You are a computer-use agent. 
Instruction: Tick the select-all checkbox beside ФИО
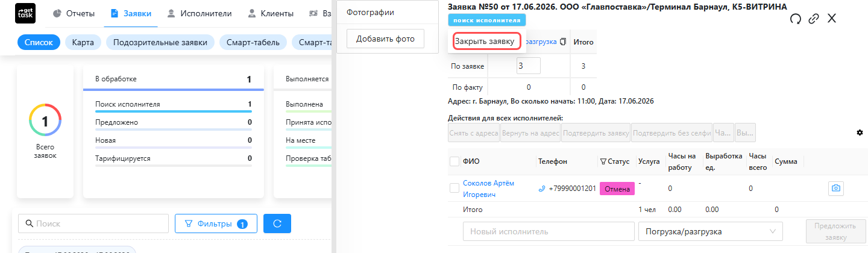(454, 161)
